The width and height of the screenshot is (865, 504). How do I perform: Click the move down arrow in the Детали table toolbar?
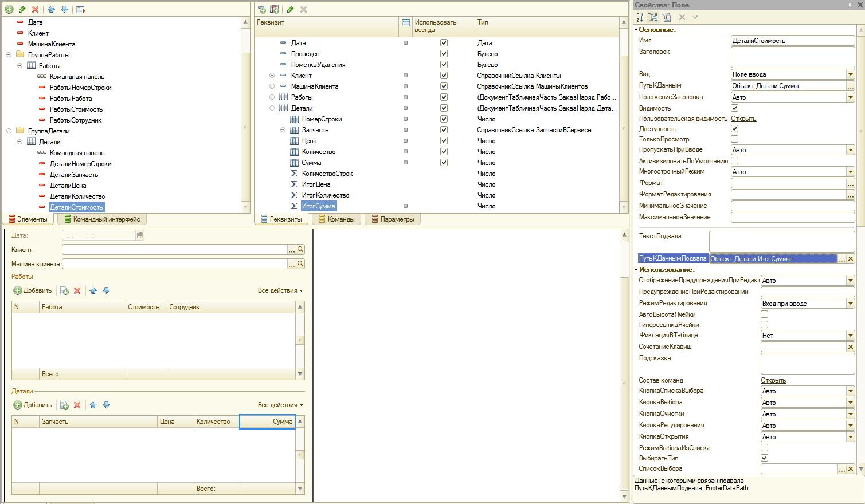tap(106, 405)
